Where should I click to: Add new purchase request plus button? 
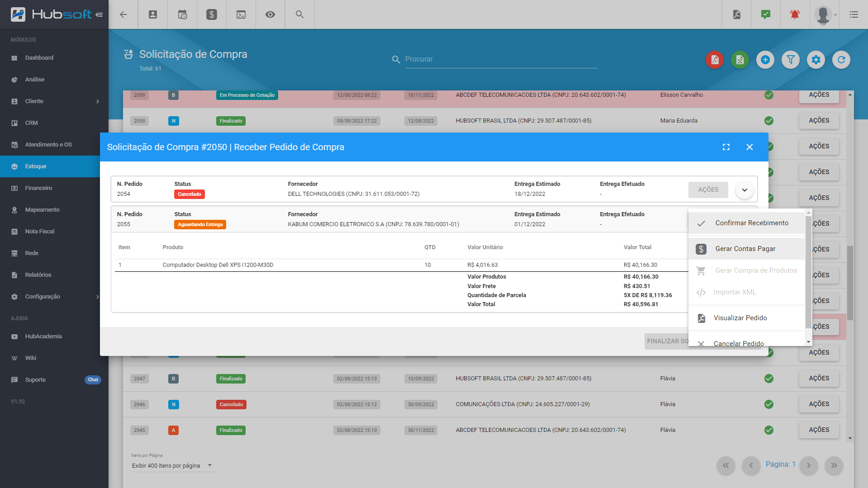(765, 60)
